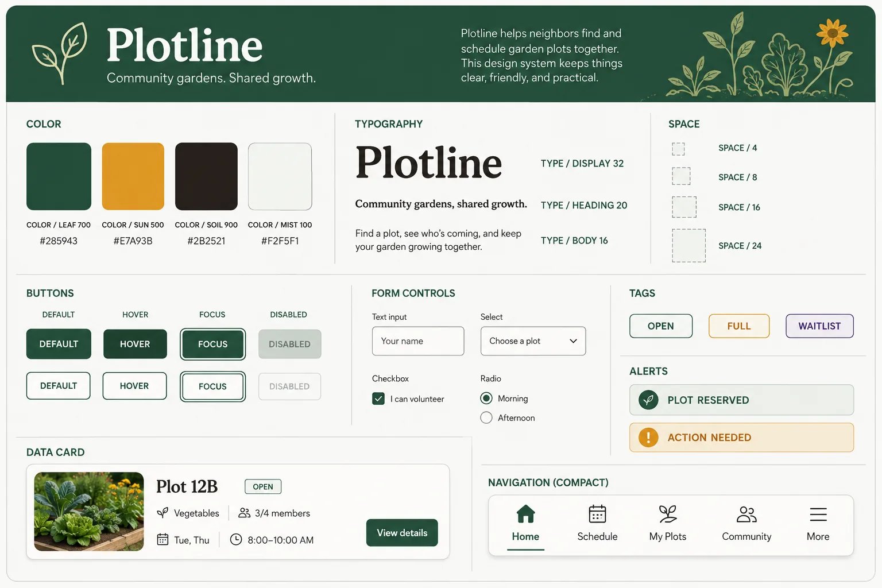Click the clock icon beside 8:00–10:00 AM

[x=236, y=539]
